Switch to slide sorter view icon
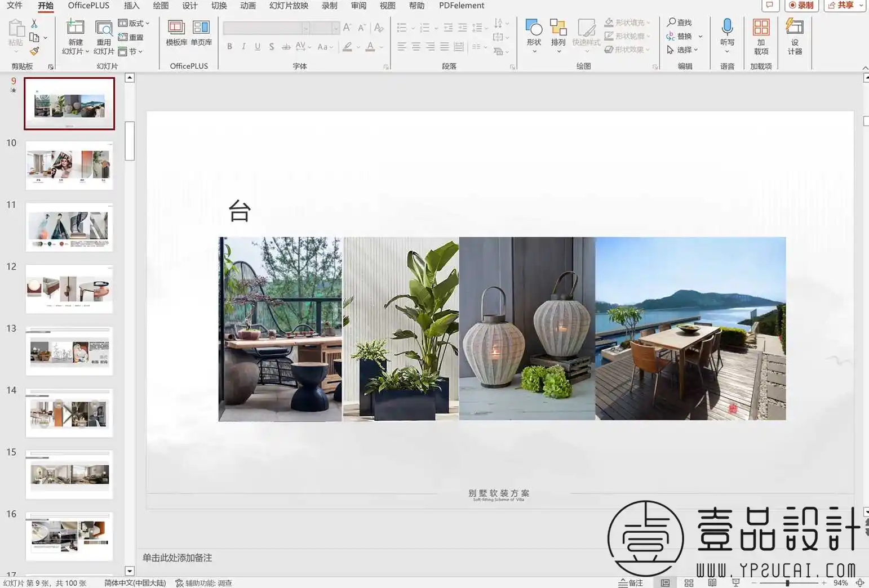The image size is (869, 588). pos(689,583)
